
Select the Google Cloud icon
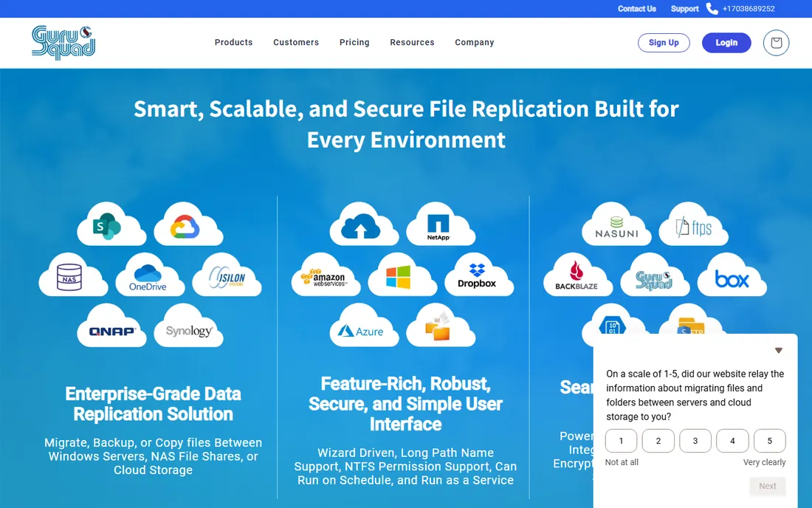(188, 224)
